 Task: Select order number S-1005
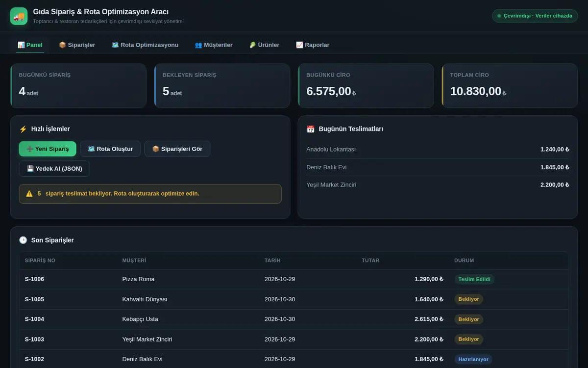34,299
